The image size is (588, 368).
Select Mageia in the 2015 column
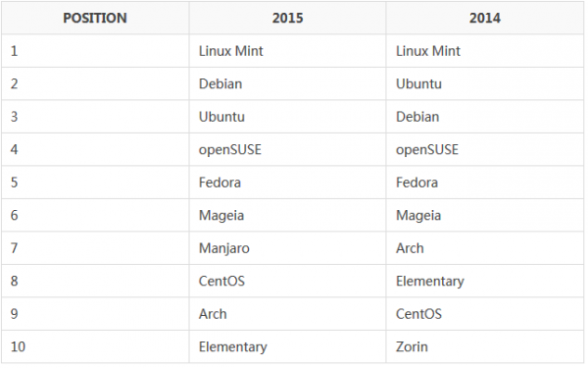click(x=221, y=216)
